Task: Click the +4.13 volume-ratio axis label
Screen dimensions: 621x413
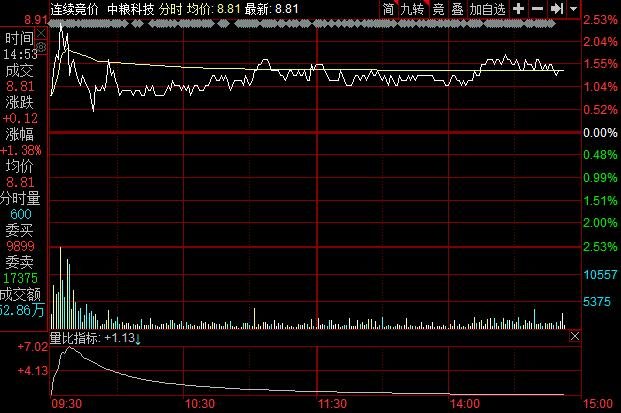Action: 32,371
